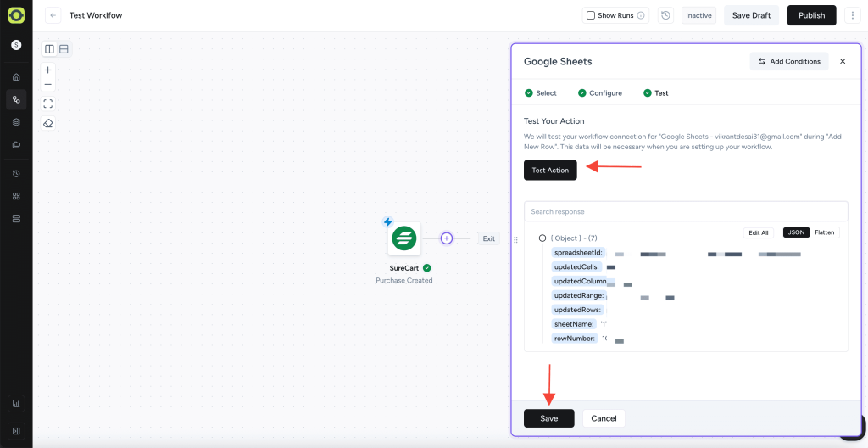Click the Search response input field
This screenshot has width=868, height=448.
click(x=685, y=211)
